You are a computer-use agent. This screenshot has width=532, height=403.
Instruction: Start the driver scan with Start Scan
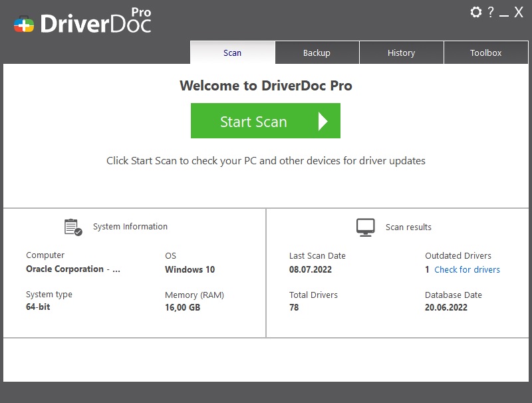265,121
